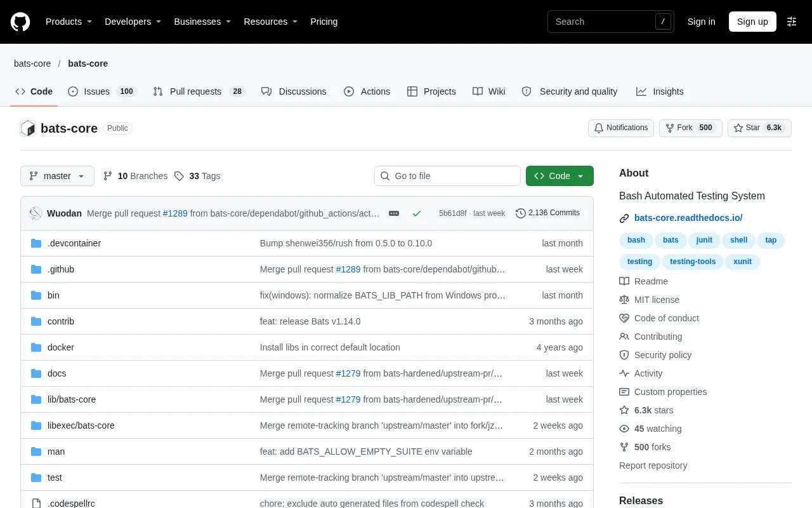
Task: Expand the Resources menu
Action: tap(271, 22)
